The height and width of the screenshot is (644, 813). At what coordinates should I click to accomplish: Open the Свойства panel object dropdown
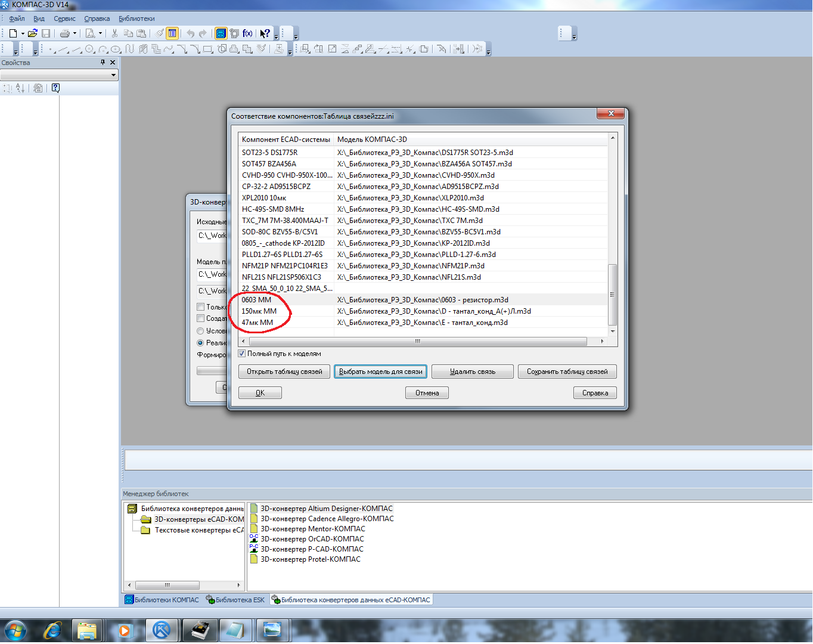113,75
